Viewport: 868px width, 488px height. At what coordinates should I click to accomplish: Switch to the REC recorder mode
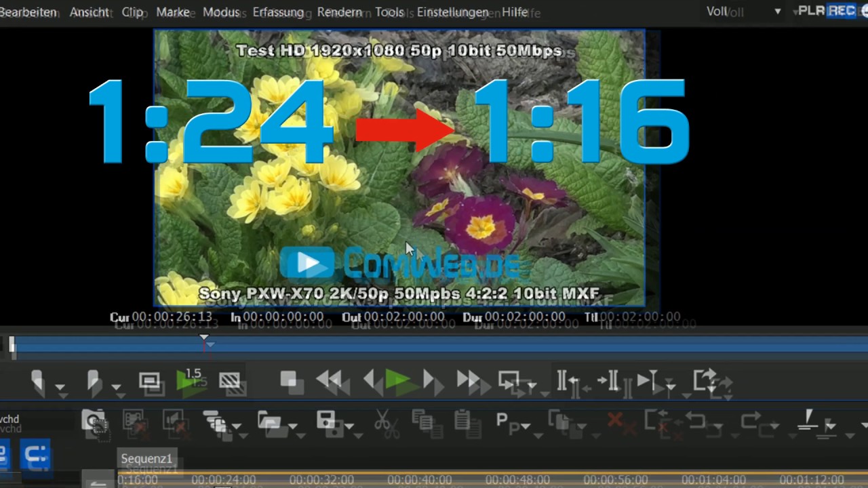842,11
